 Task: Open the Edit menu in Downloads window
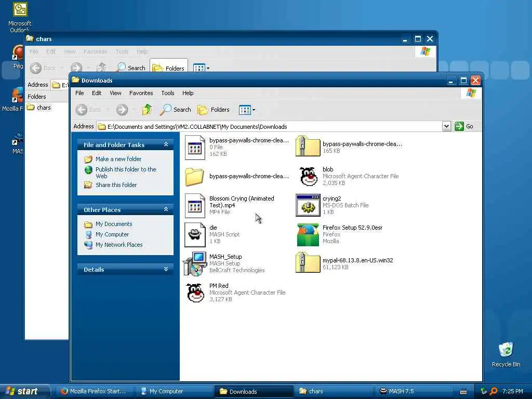tap(97, 93)
